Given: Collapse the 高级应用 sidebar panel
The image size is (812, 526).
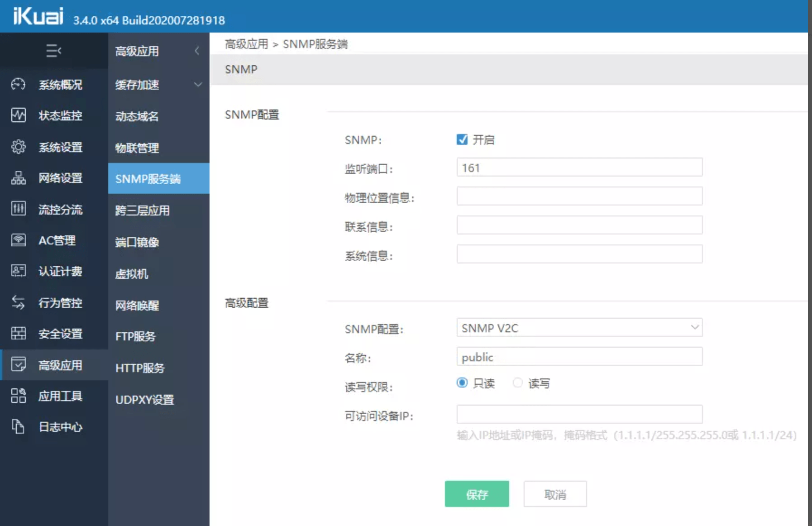Looking at the screenshot, I should pos(197,51).
